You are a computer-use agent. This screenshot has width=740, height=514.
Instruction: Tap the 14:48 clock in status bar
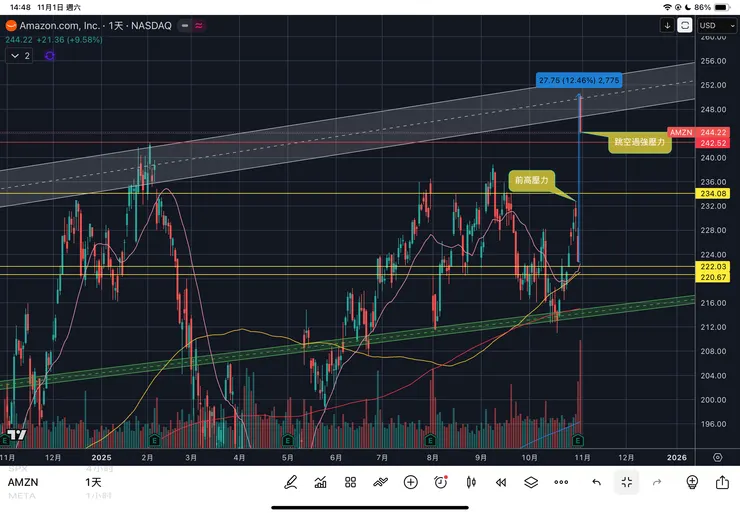pos(20,7)
